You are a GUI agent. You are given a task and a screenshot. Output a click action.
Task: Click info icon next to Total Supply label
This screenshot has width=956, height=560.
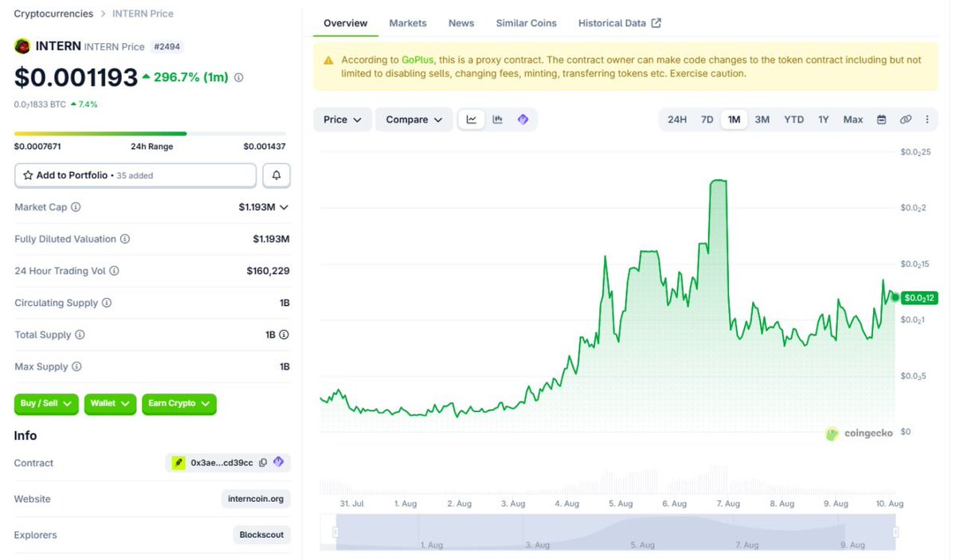pyautogui.click(x=80, y=335)
